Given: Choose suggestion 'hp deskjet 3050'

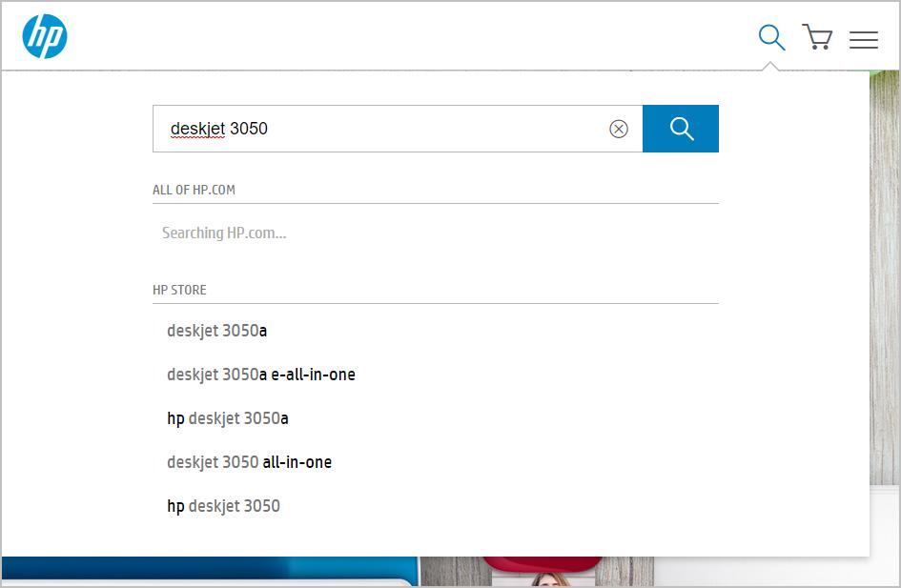Looking at the screenshot, I should pyautogui.click(x=223, y=506).
